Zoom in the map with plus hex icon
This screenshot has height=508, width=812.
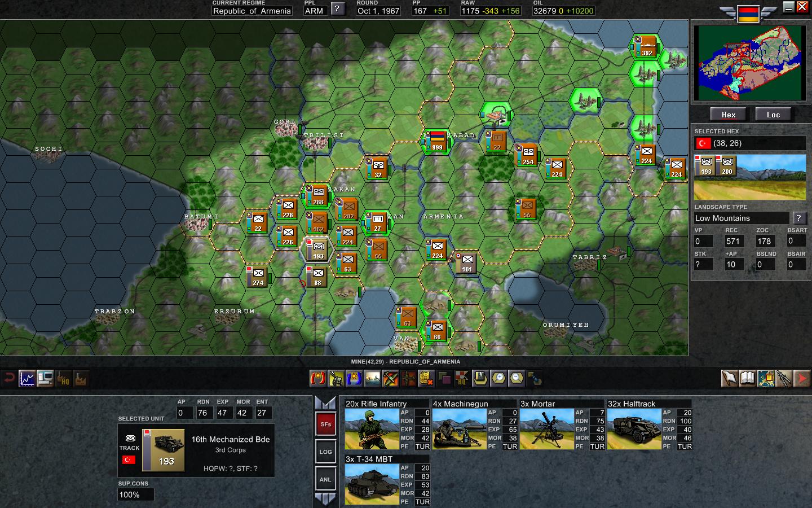click(x=498, y=378)
